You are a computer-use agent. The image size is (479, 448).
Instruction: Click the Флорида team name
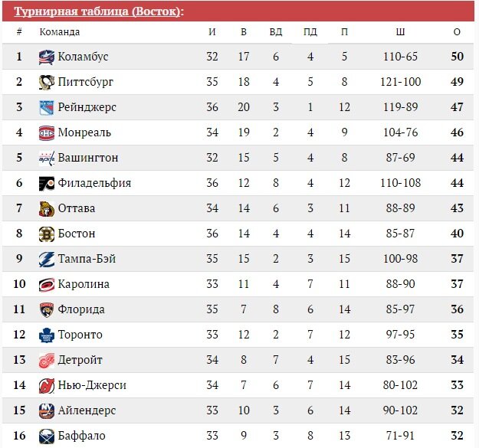[81, 309]
